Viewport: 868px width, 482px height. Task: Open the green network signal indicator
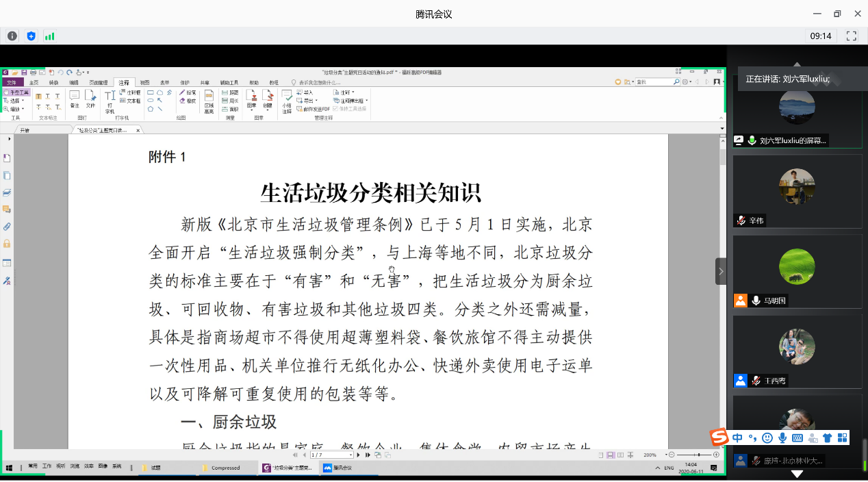pos(49,36)
